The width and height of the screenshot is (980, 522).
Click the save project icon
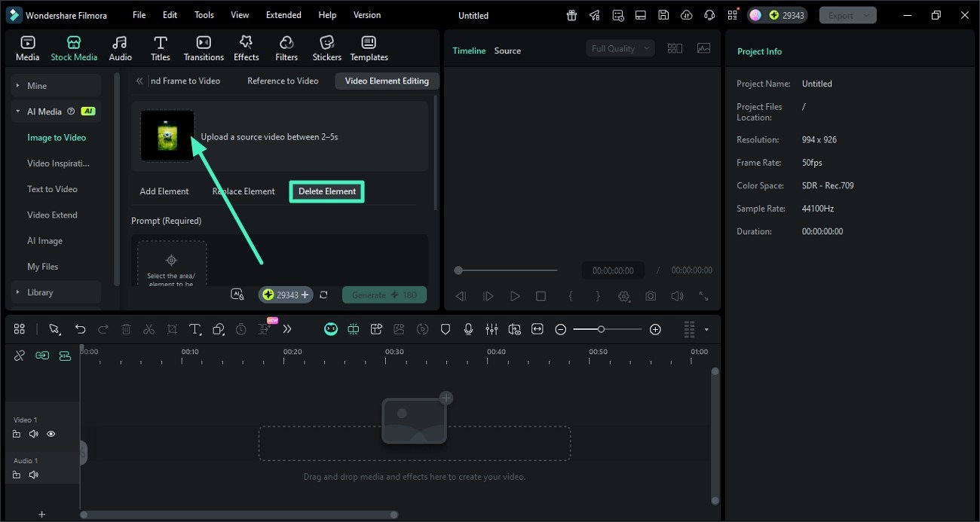[663, 15]
